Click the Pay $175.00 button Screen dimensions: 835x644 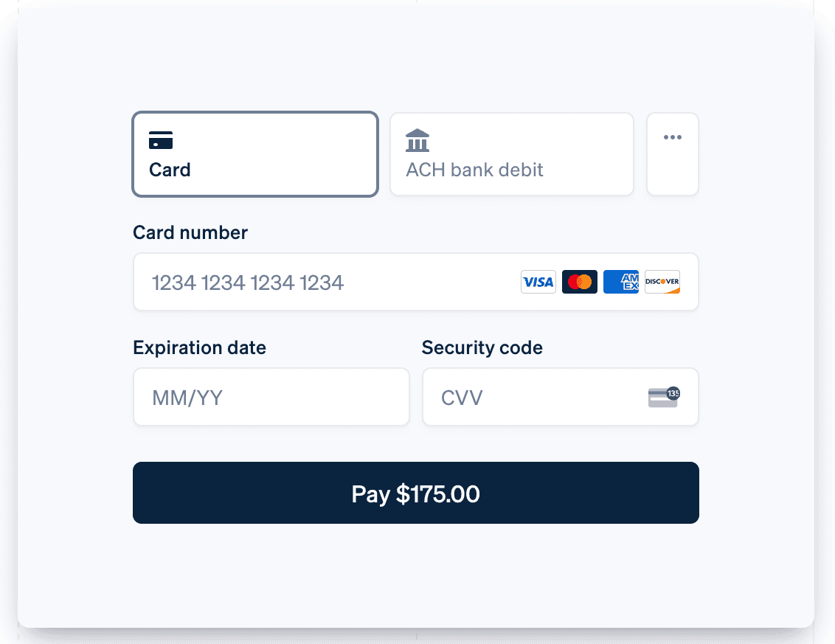415,494
